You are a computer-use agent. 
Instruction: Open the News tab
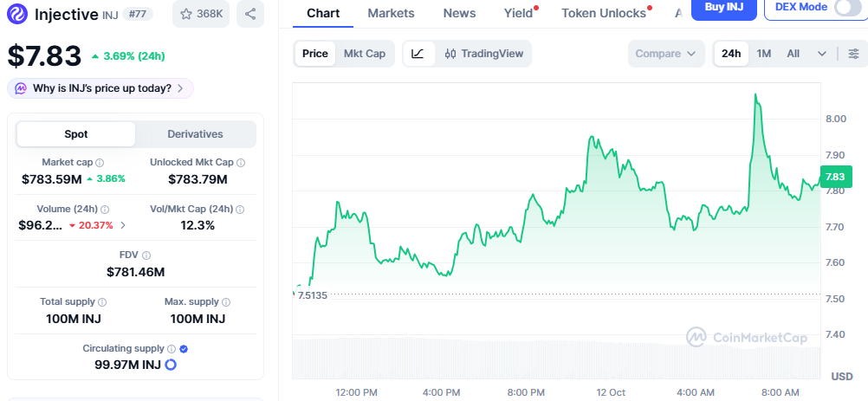tap(459, 13)
